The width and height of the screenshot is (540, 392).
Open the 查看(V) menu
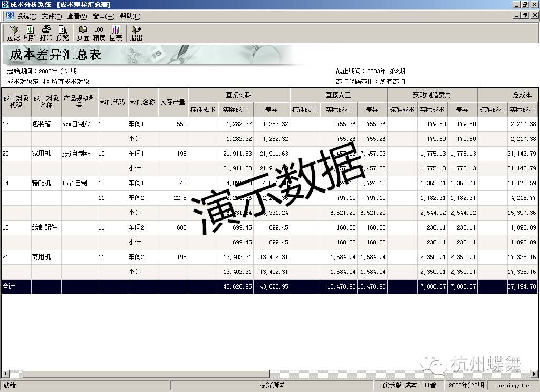77,16
